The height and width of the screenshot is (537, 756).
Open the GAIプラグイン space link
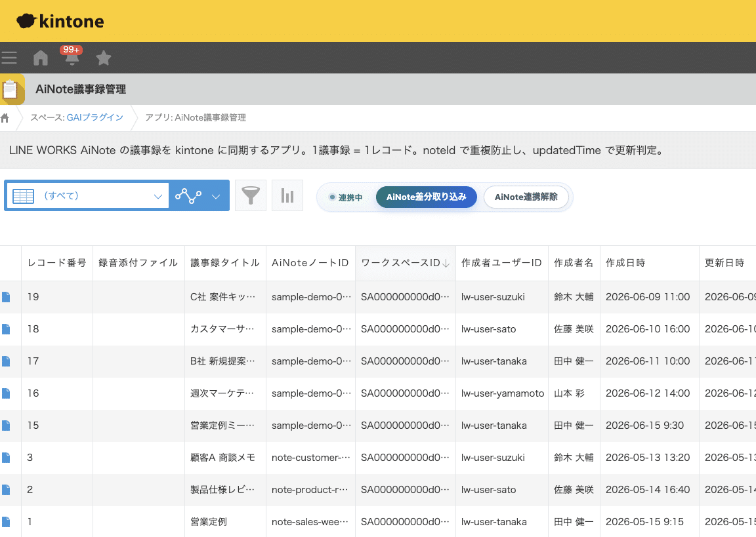click(x=95, y=117)
